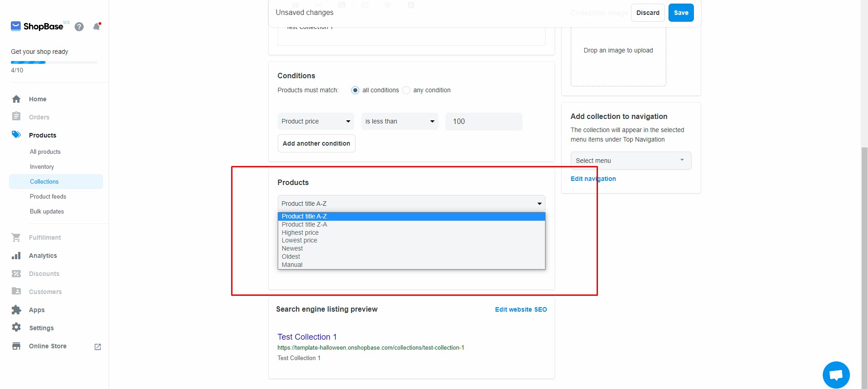Click the Save button
This screenshot has height=389, width=868.
point(681,13)
